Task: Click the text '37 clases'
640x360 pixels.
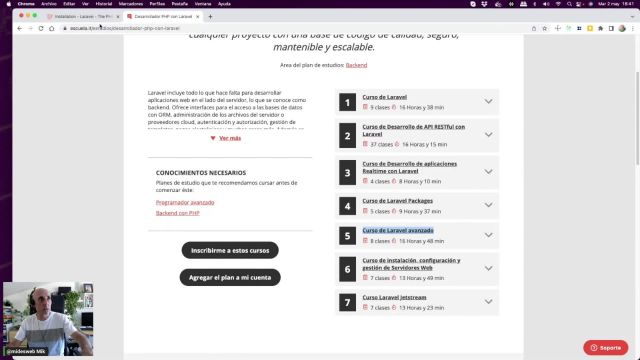Action: click(x=381, y=144)
